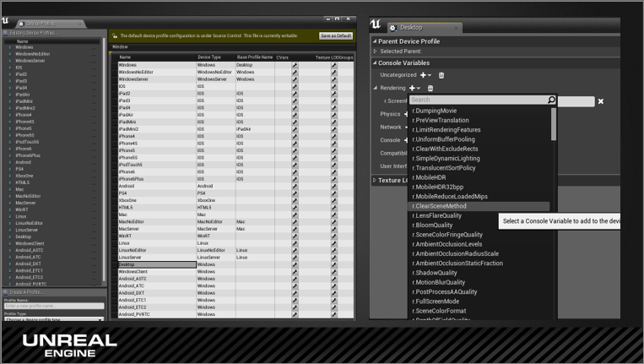Choose r.FullScreenMode from variable list
This screenshot has width=644, height=364.
[x=436, y=302]
